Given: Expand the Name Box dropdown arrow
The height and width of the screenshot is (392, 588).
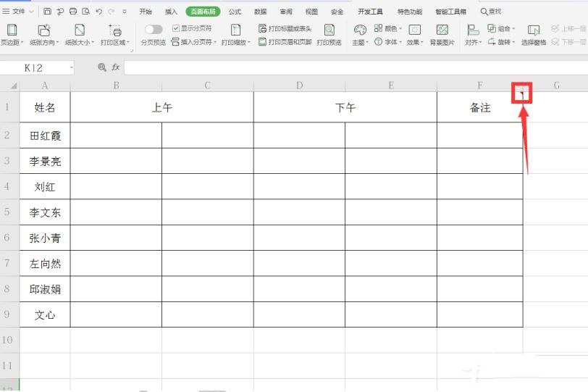Looking at the screenshot, I should click(x=71, y=67).
